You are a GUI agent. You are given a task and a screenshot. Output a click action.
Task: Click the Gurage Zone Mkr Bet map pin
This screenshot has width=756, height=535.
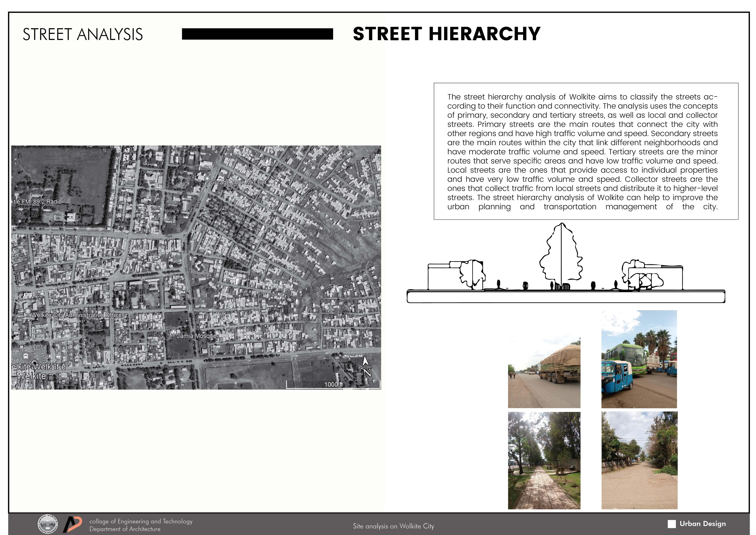[x=207, y=179]
